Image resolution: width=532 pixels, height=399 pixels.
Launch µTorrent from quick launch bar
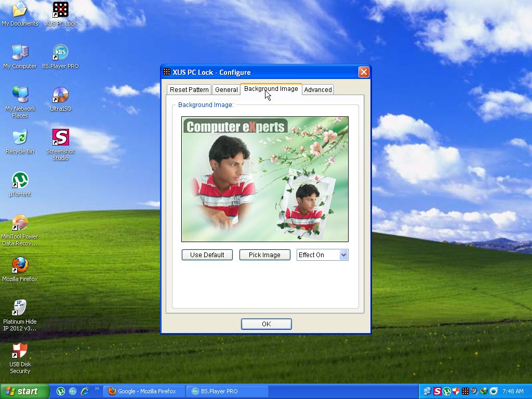point(61,391)
